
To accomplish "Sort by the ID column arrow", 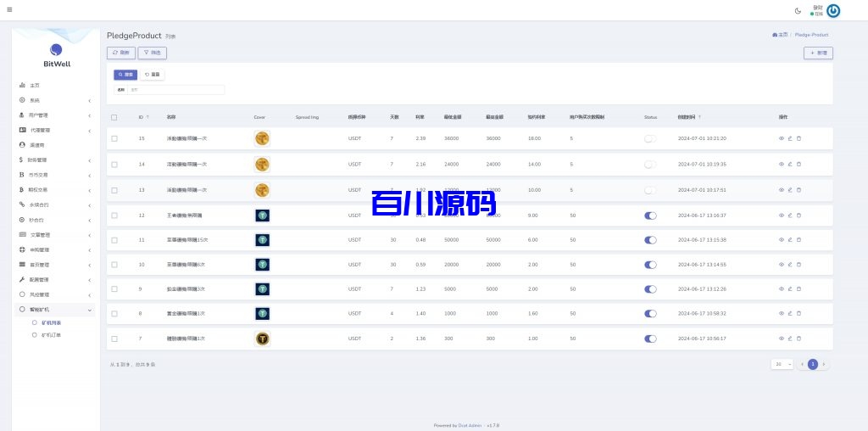I will pos(147,117).
